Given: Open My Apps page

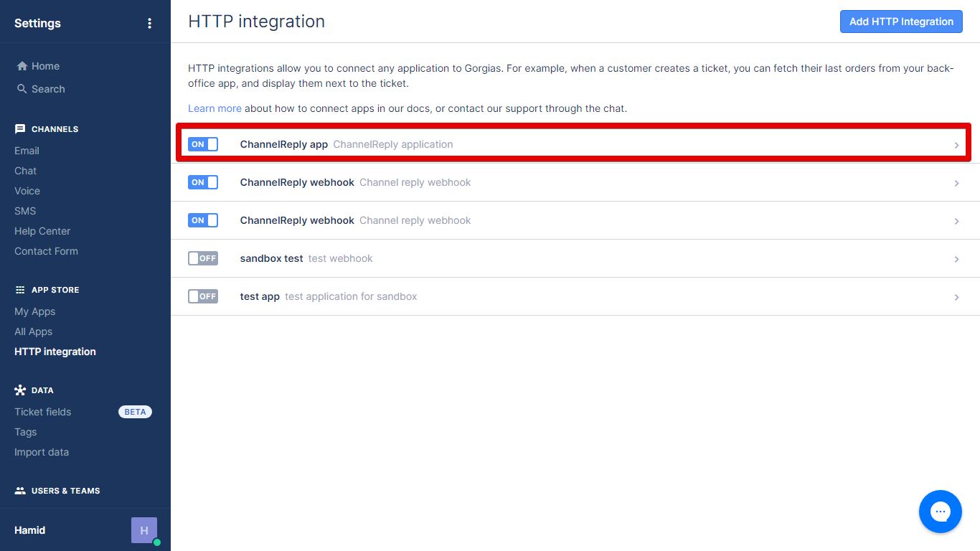Looking at the screenshot, I should click(34, 311).
